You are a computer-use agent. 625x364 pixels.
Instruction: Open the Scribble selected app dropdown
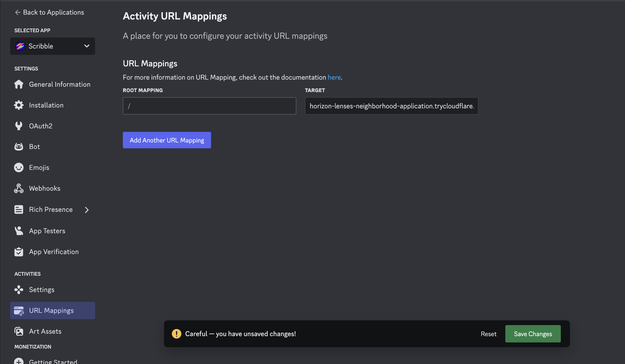pyautogui.click(x=53, y=46)
